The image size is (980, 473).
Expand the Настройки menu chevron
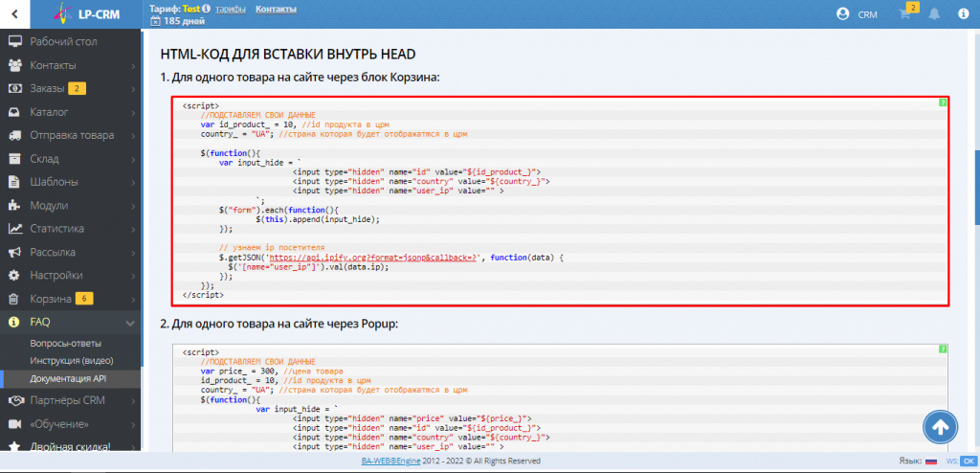[x=134, y=276]
